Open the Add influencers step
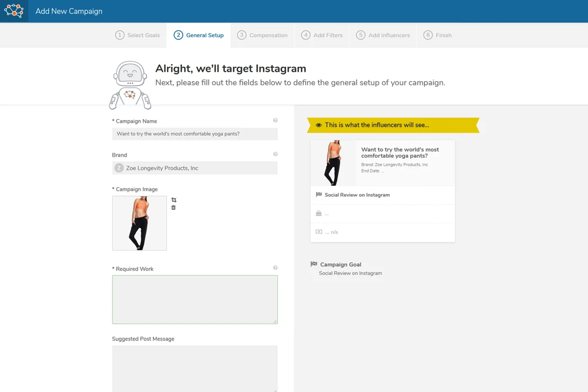The width and height of the screenshot is (588, 392). click(383, 35)
